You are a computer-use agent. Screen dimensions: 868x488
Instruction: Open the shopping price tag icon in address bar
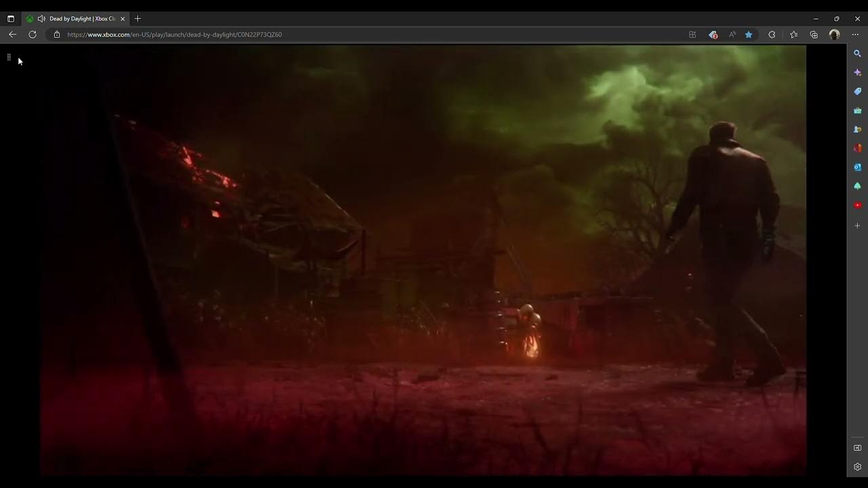[713, 35]
